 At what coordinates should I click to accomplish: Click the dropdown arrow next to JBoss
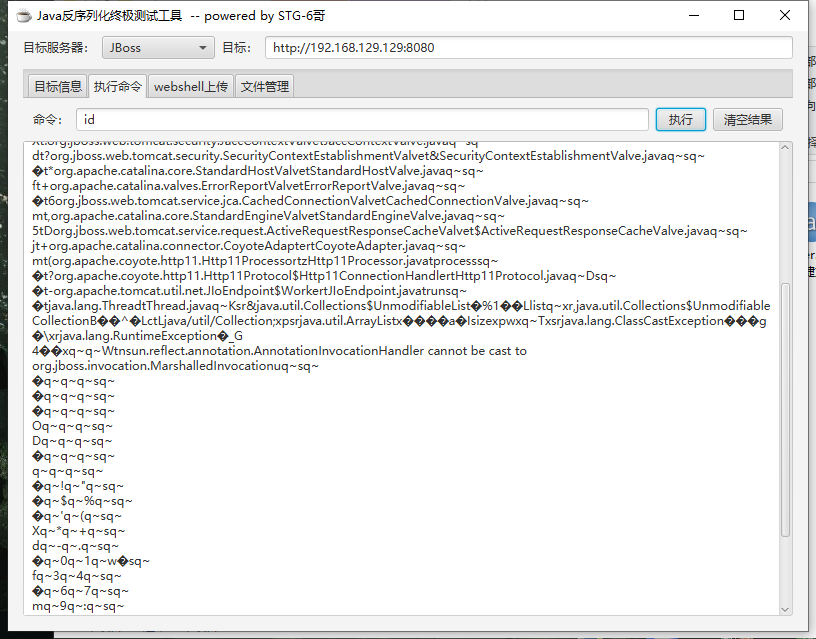(200, 47)
